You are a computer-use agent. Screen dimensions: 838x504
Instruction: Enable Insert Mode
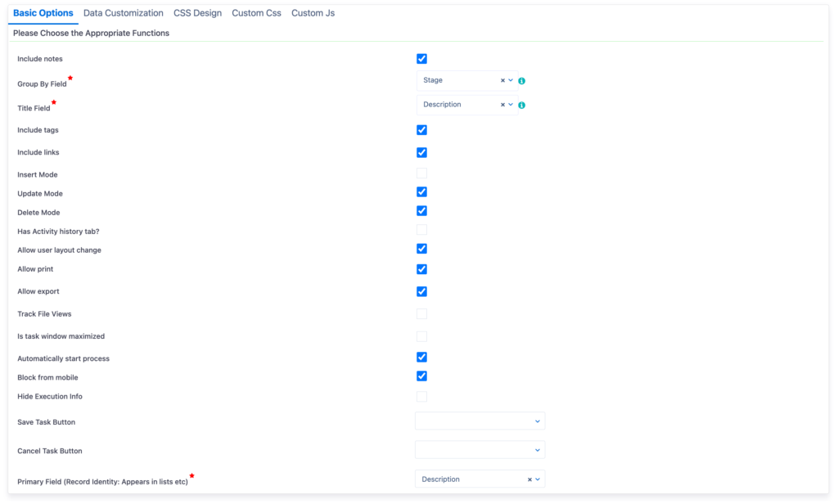(421, 173)
